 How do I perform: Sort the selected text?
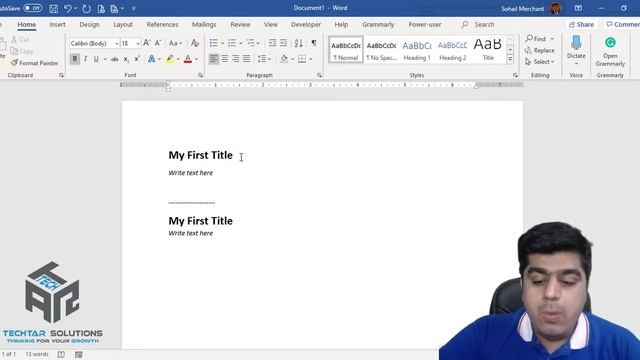299,43
